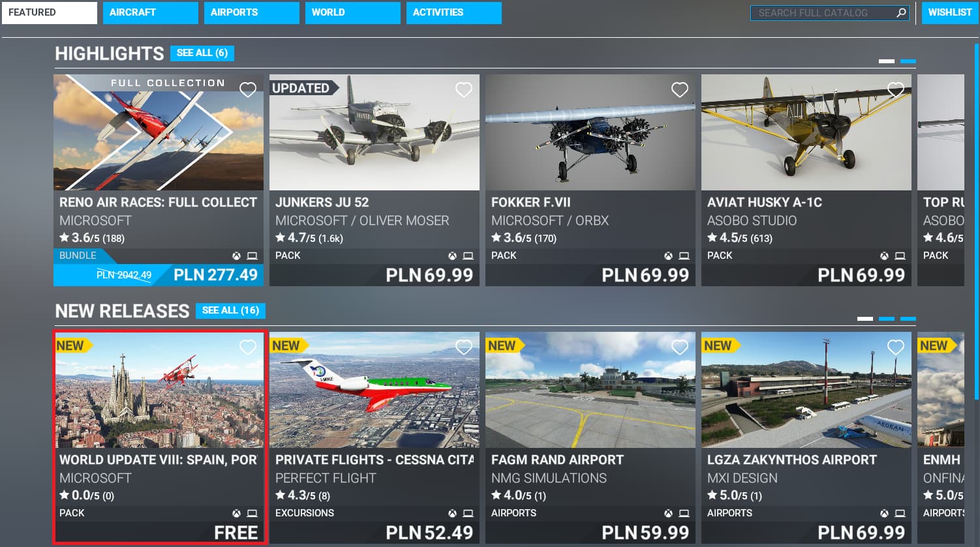Click Xbox icon on Junkers JU 52 card
Viewport: 980px width, 547px height.
[x=452, y=256]
